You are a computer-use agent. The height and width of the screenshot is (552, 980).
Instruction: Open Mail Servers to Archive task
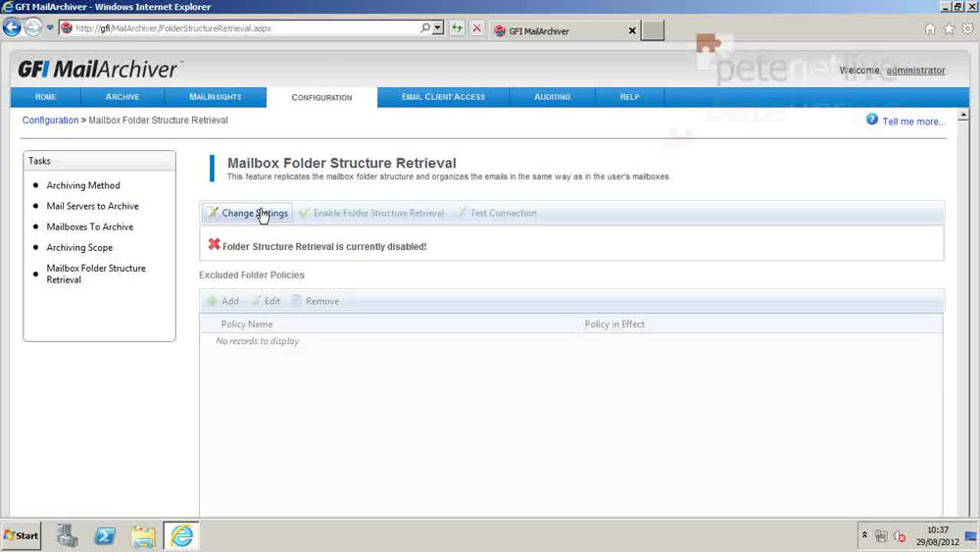click(92, 206)
